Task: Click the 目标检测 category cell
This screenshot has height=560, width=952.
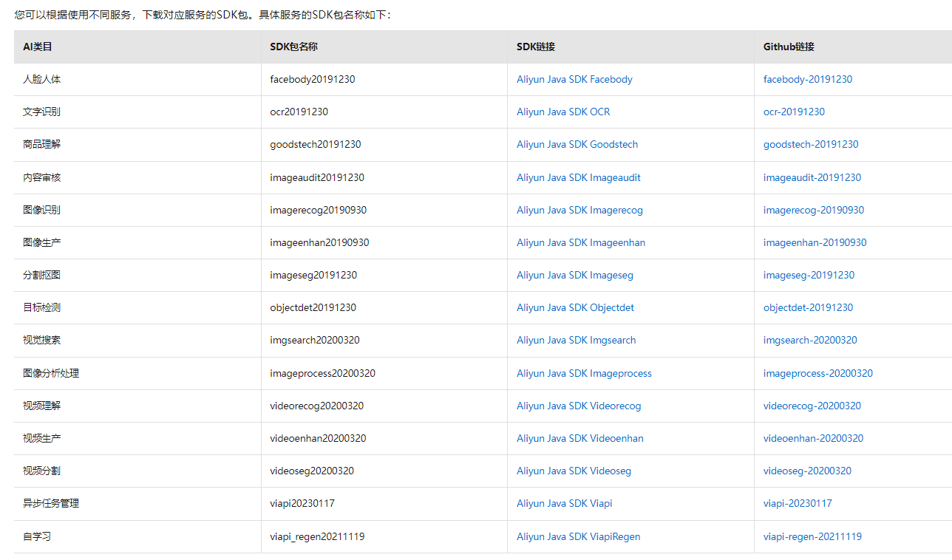Action: point(137,307)
